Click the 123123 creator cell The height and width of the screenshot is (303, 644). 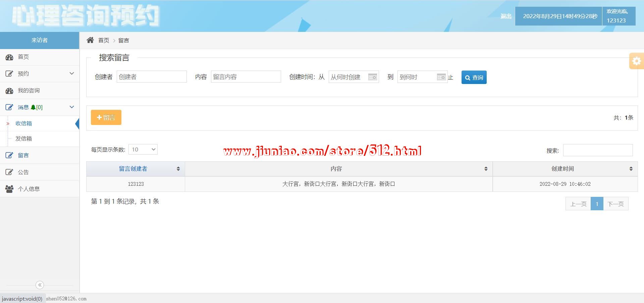coord(136,184)
